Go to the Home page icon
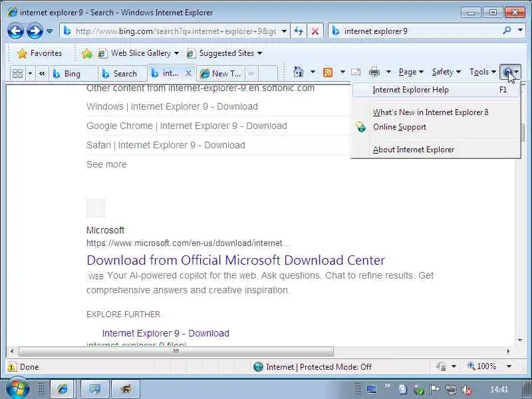Screen dimensions: 532x399 pyautogui.click(x=298, y=72)
